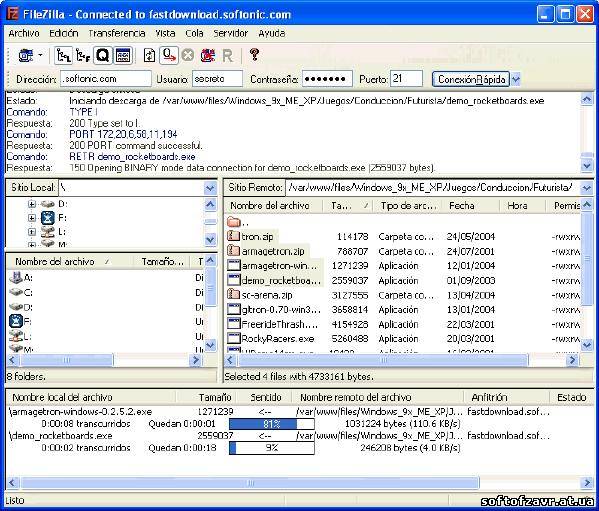Click the remote file list horizontal scrollbar
This screenshot has width=599, height=511.
click(401, 359)
